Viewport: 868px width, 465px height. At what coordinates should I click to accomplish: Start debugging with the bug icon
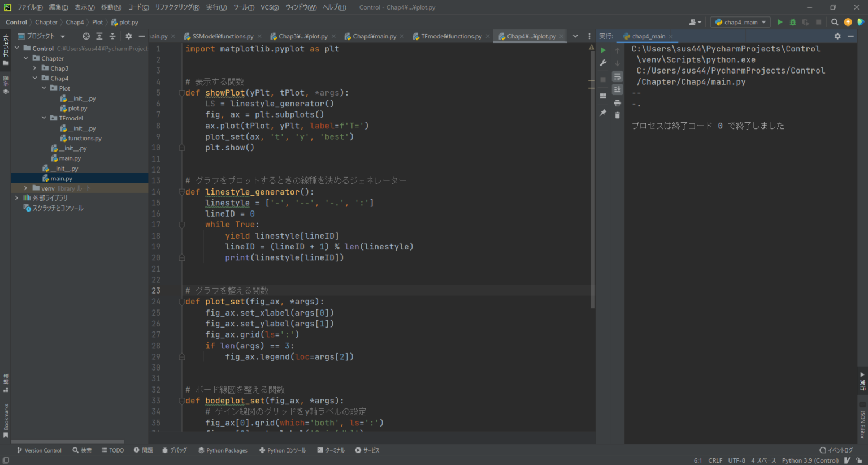coord(792,21)
